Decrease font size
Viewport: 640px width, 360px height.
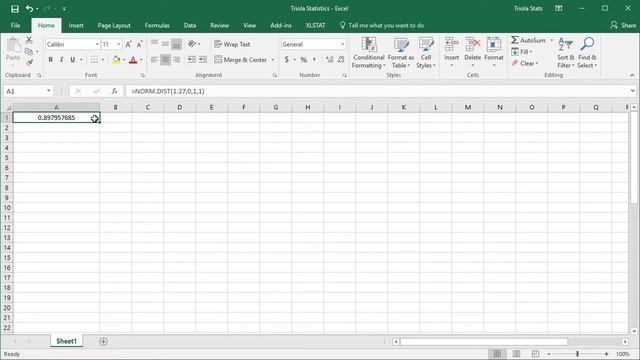tap(140, 44)
